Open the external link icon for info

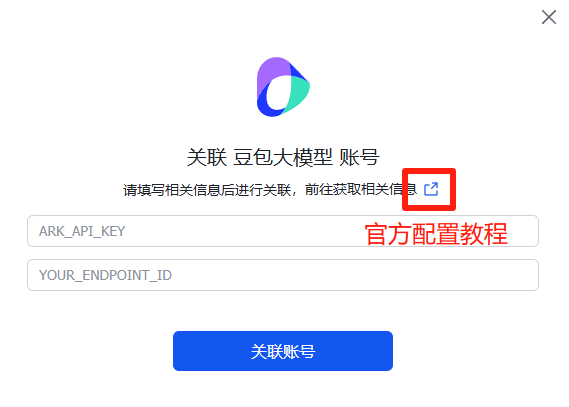[x=431, y=189]
